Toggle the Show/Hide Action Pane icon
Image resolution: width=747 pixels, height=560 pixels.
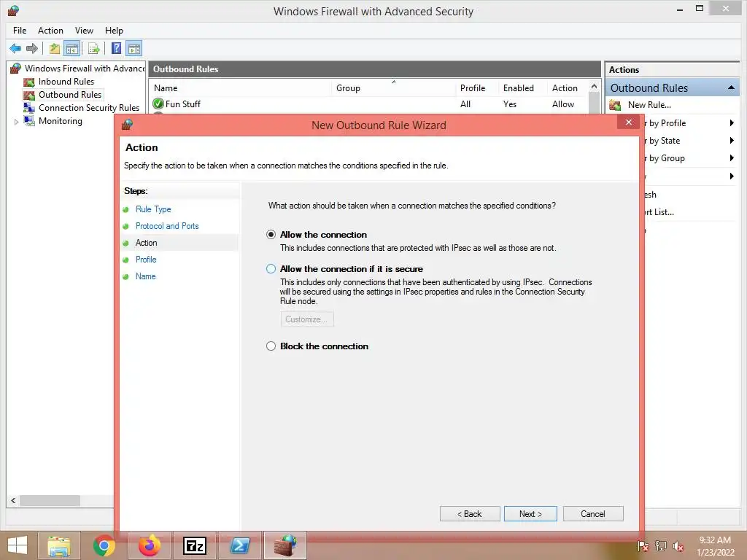pyautogui.click(x=134, y=48)
